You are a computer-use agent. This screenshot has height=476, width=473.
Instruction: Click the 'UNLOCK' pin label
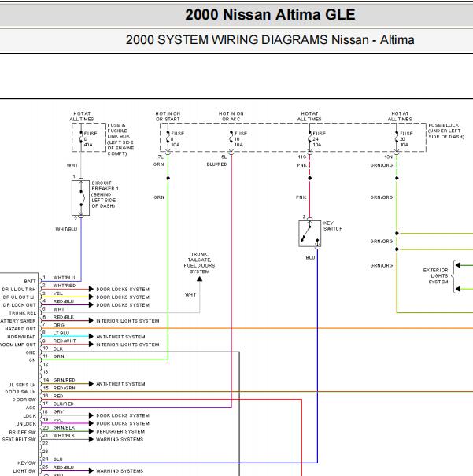26,424
